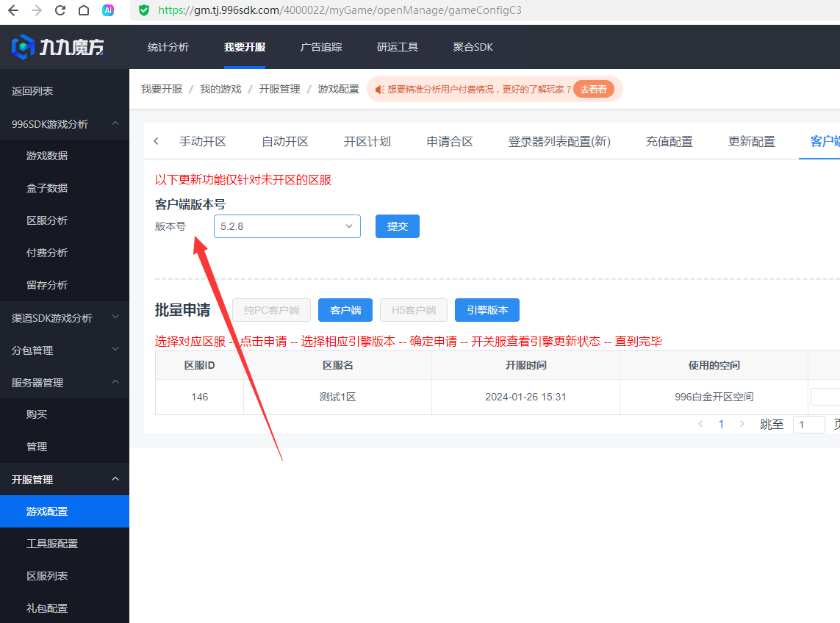Open 留存分析 sidebar item

coord(47,285)
